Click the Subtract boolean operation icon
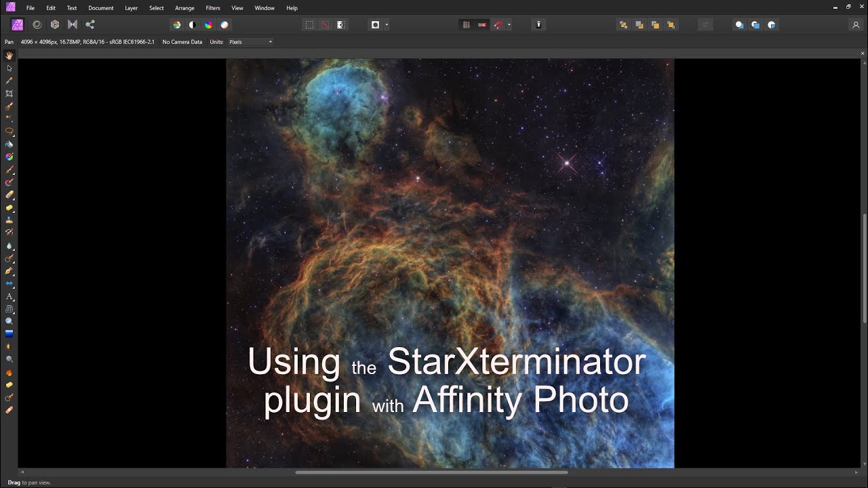 pyautogui.click(x=755, y=24)
